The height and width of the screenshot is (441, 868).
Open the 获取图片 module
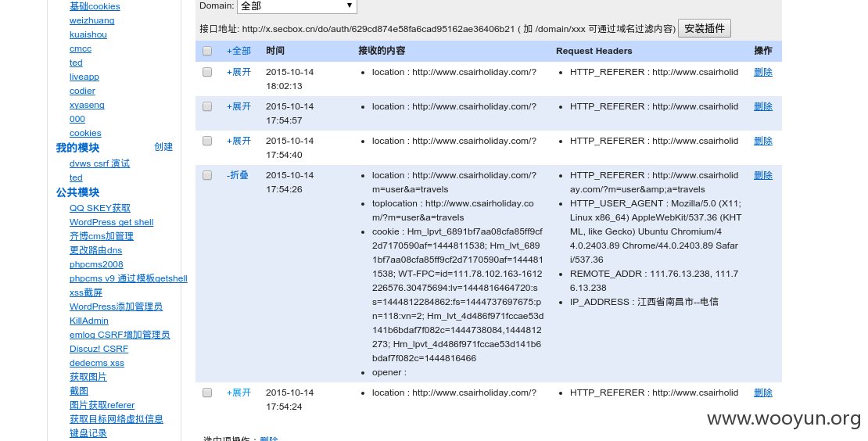click(88, 377)
